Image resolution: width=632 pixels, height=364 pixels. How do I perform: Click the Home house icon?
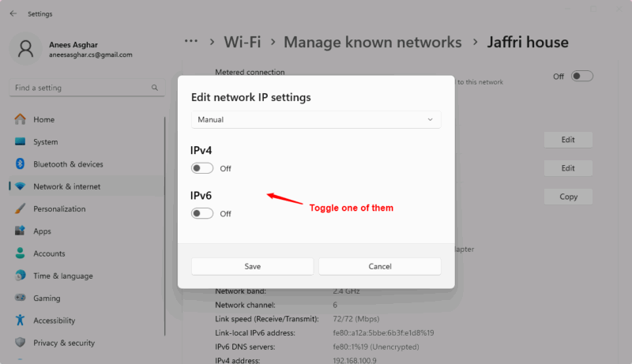20,119
